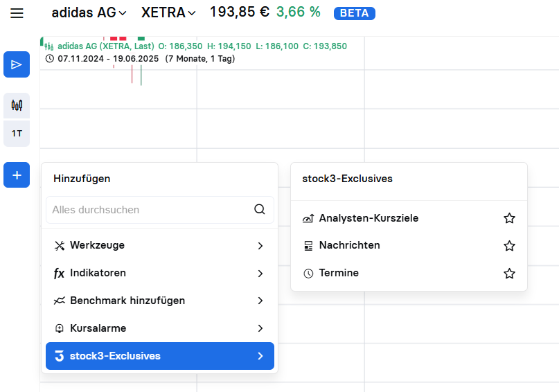Click the blue plus add button
Screen dimensions: 559x392
pyautogui.click(x=17, y=175)
